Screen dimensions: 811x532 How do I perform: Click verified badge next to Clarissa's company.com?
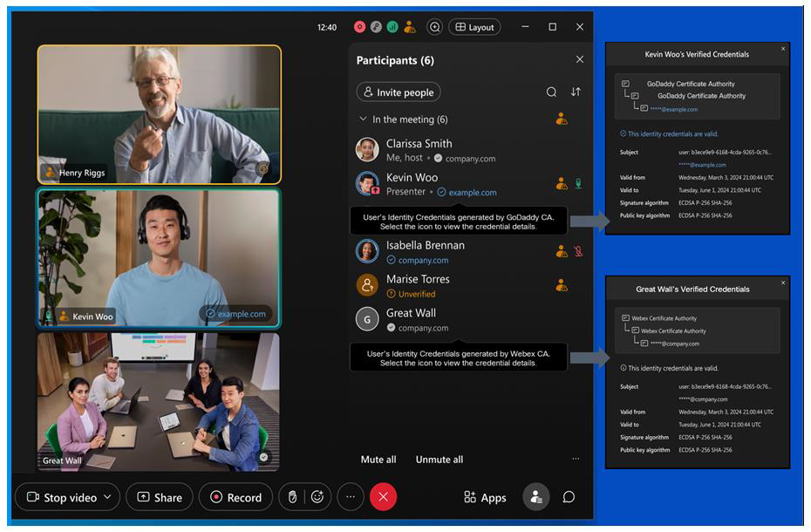pyautogui.click(x=438, y=159)
